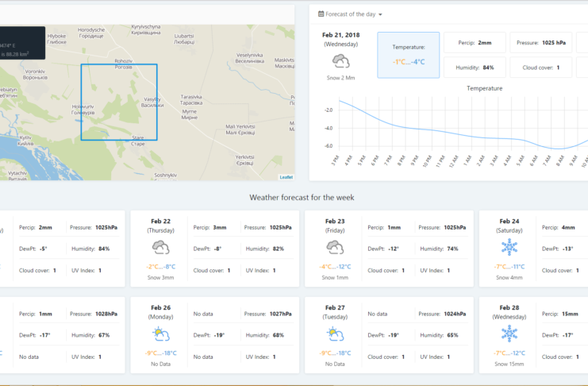Screen dimensions: 588x386
Task: Click the Feb 23 date heading
Action: 335,221
